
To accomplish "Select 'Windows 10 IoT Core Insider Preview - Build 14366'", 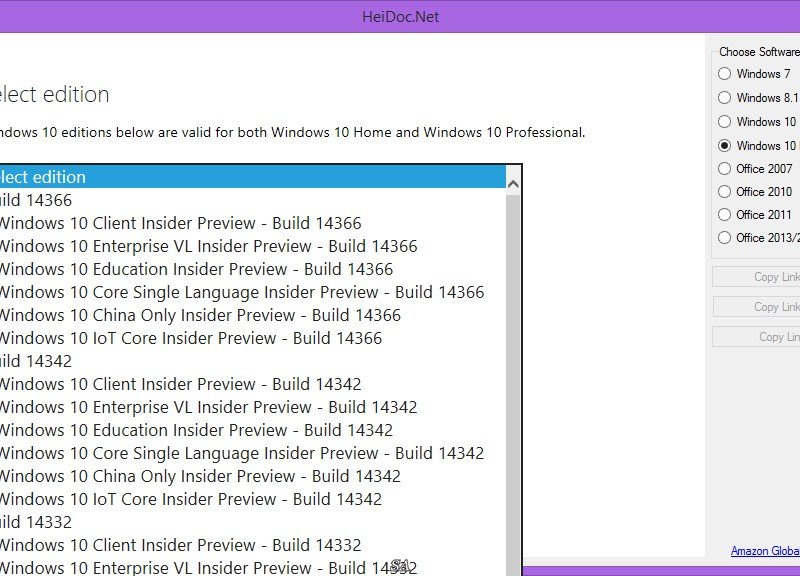I will 253,338.
